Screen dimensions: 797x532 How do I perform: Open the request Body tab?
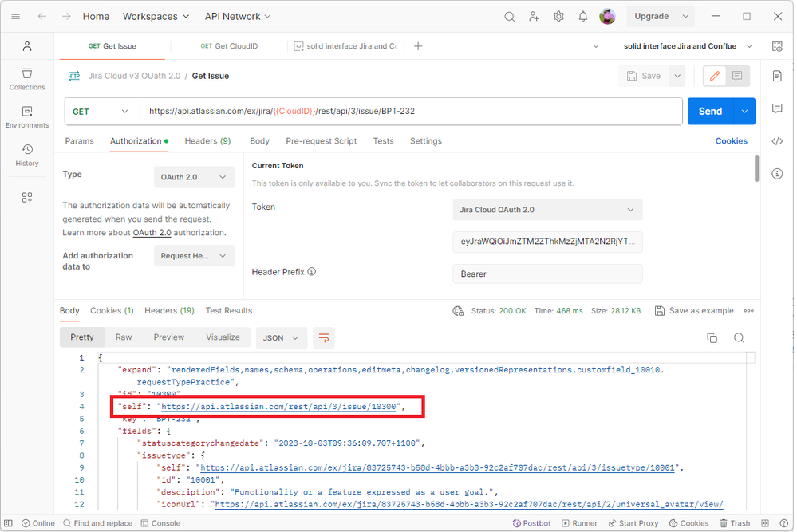pos(260,141)
